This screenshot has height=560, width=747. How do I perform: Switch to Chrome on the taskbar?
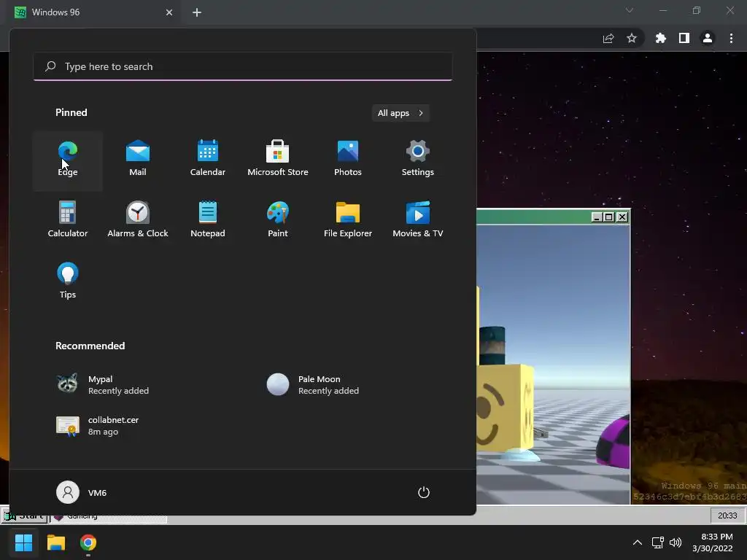tap(88, 542)
